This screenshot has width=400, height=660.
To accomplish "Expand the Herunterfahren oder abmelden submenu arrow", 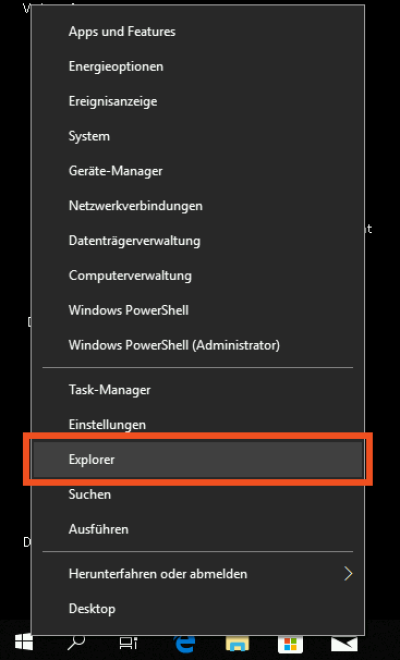I will pyautogui.click(x=348, y=573).
